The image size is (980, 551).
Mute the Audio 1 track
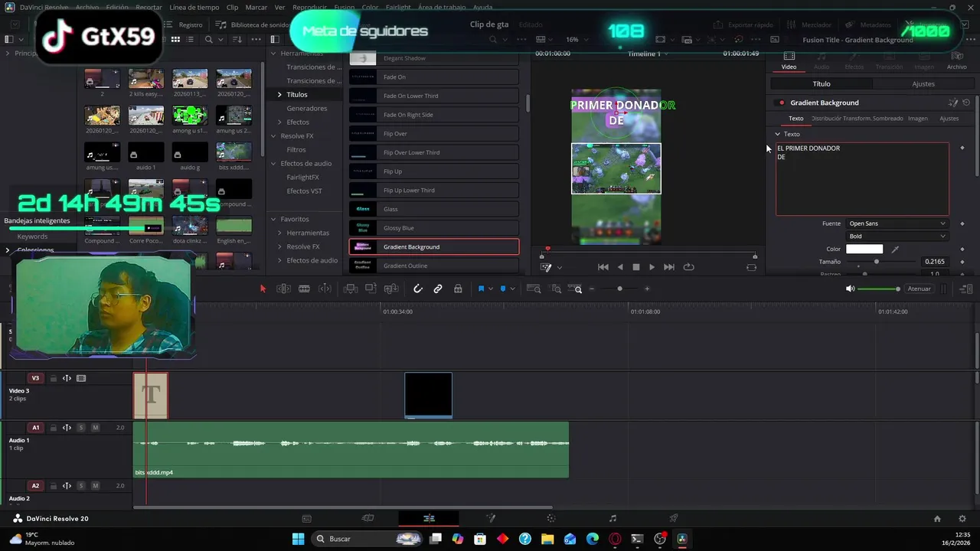95,428
